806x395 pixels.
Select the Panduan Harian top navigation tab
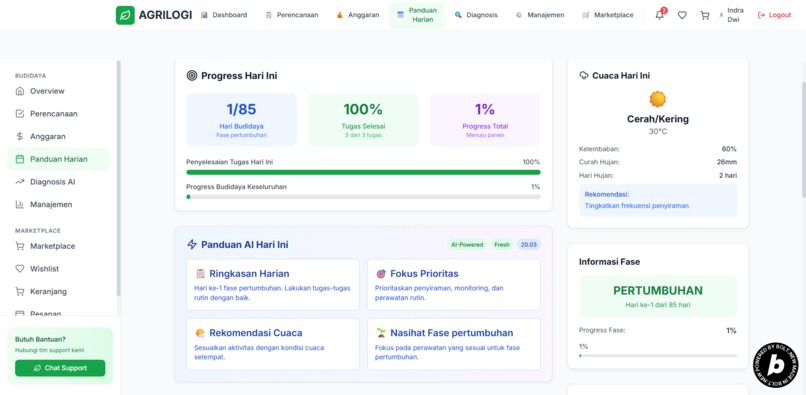(x=416, y=15)
